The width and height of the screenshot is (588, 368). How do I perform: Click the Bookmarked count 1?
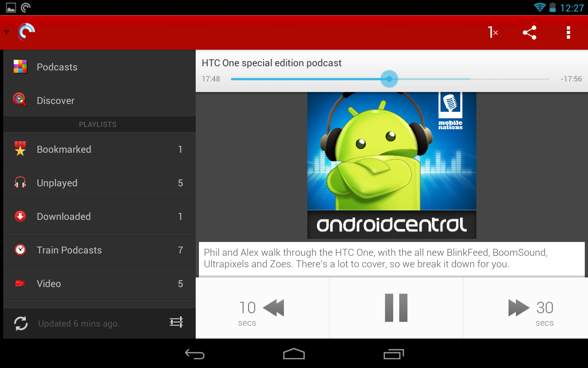(181, 149)
